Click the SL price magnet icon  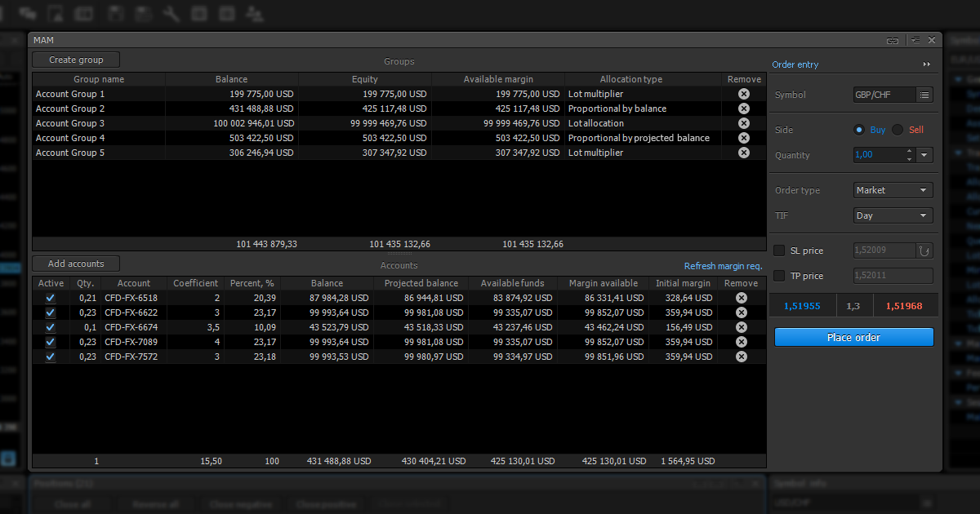[924, 250]
